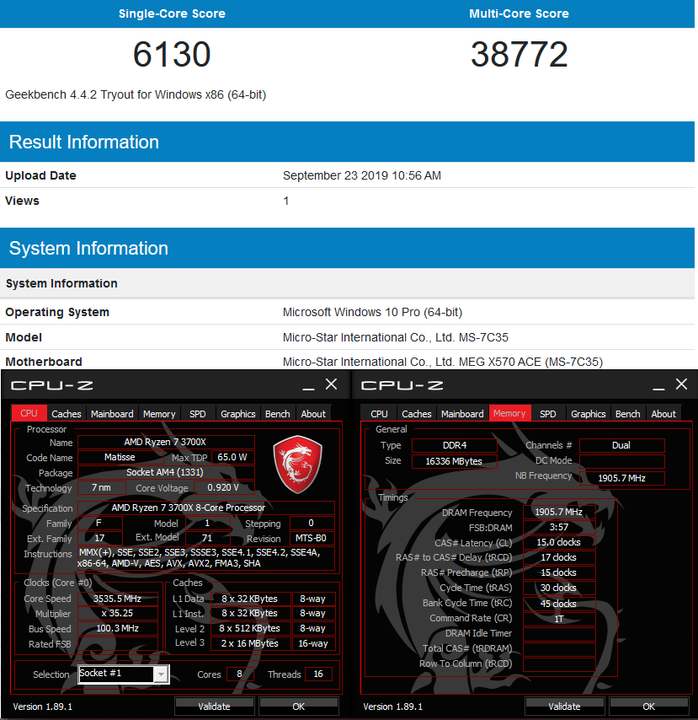
Task: Open About tab in right CPU-Z window
Action: pos(663,413)
